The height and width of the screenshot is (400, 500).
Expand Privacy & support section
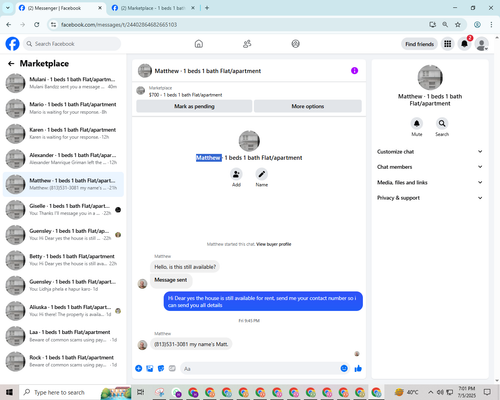[x=430, y=198]
